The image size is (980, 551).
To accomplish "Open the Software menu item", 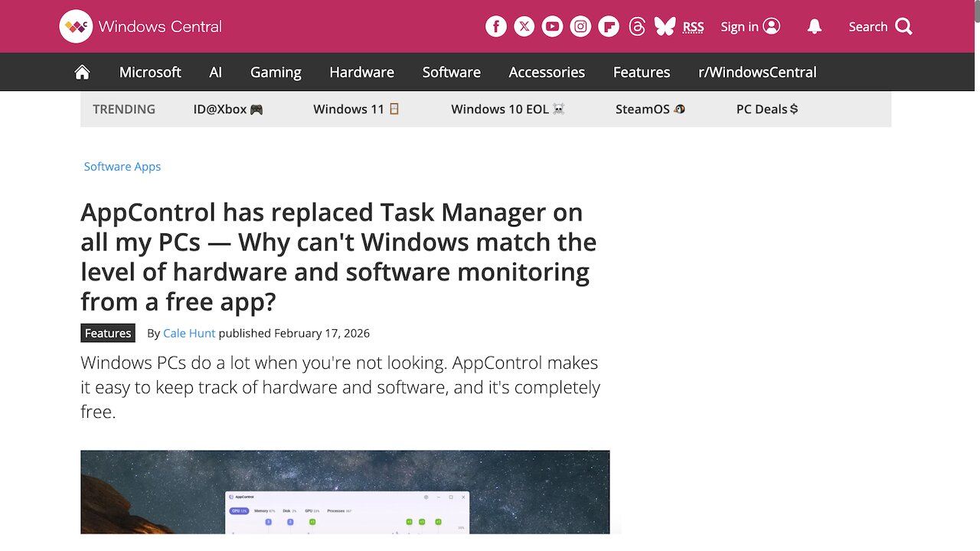I will (452, 72).
